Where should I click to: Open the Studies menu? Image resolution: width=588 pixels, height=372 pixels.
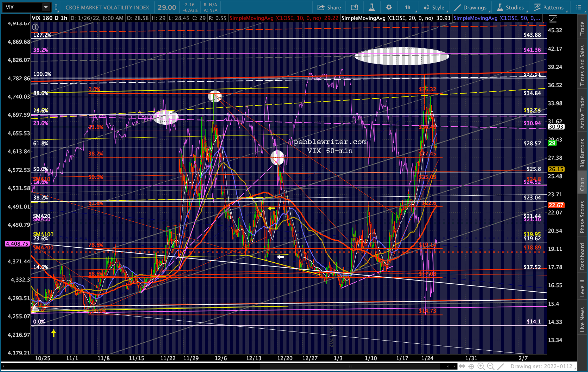point(511,7)
